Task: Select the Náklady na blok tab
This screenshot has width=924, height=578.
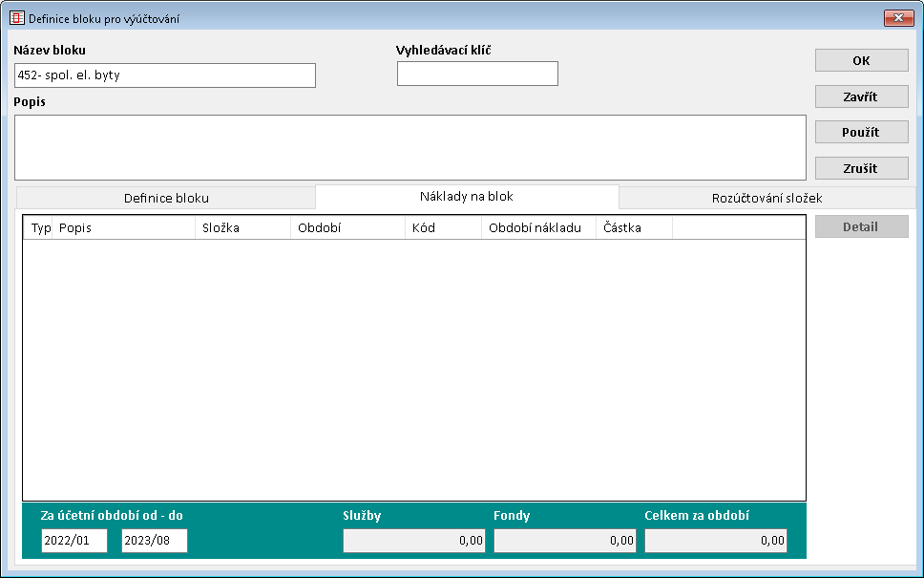Action: (x=467, y=197)
